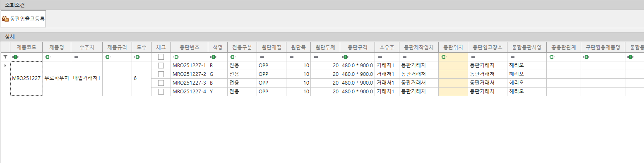The width and height of the screenshot is (644, 163).
Task: Select the 매입거래처1 cell
Action: tap(87, 79)
